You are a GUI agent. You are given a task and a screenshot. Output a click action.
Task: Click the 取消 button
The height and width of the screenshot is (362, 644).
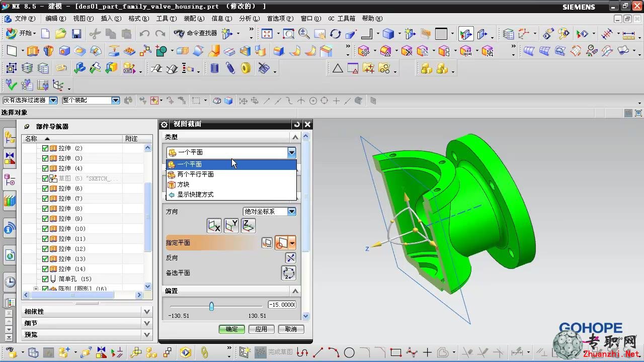291,329
